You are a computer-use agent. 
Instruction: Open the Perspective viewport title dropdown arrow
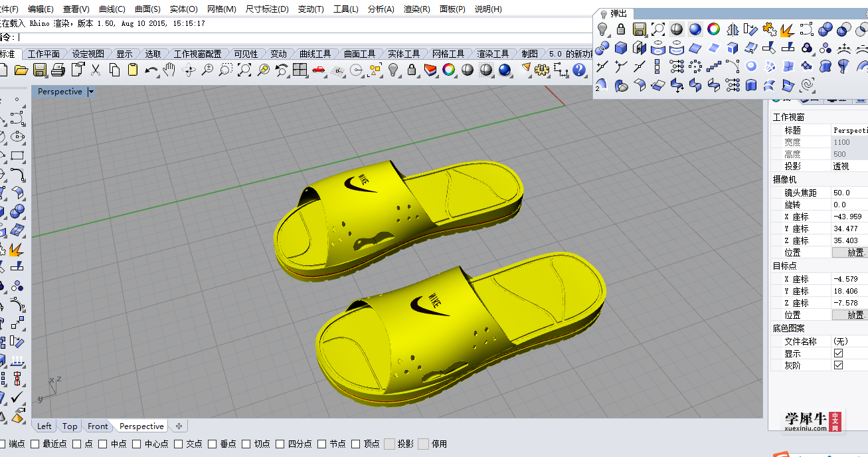[92, 92]
